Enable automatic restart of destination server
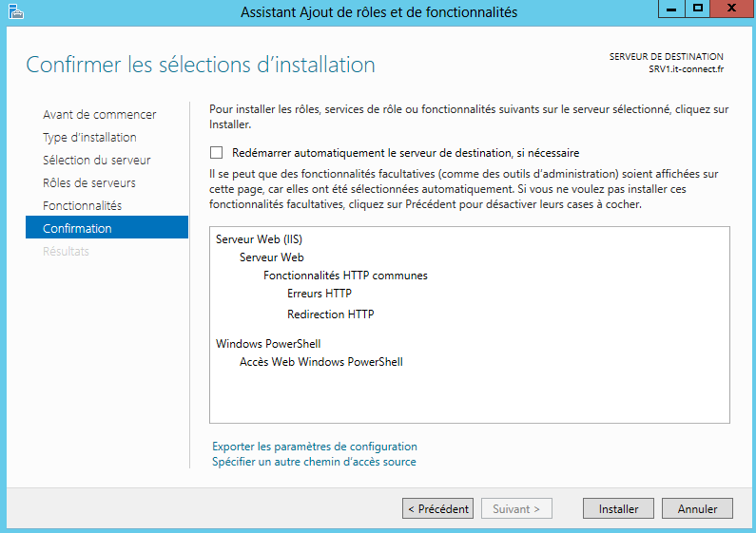 point(217,153)
